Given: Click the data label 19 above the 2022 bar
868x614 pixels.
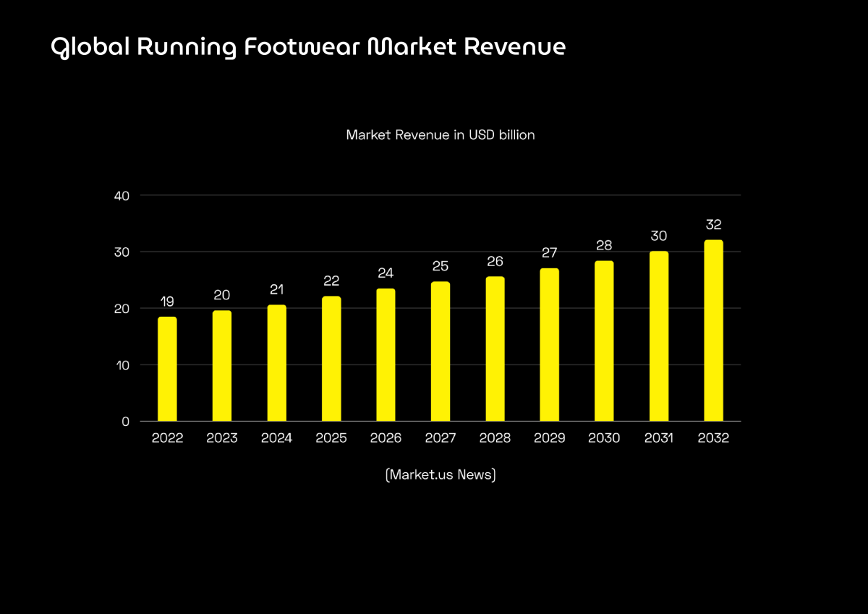Looking at the screenshot, I should [x=167, y=302].
